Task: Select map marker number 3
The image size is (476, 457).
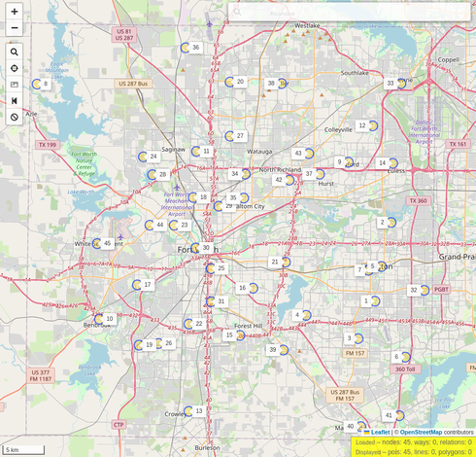Action: pos(358,338)
